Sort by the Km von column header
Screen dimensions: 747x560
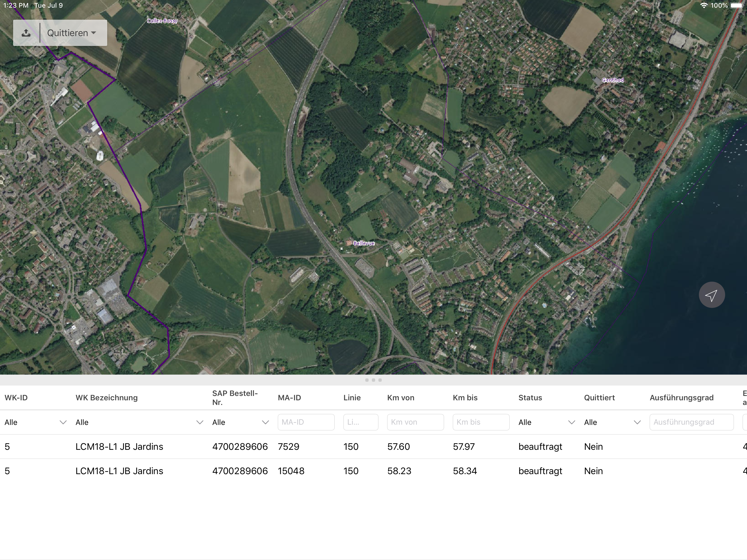[x=401, y=398]
